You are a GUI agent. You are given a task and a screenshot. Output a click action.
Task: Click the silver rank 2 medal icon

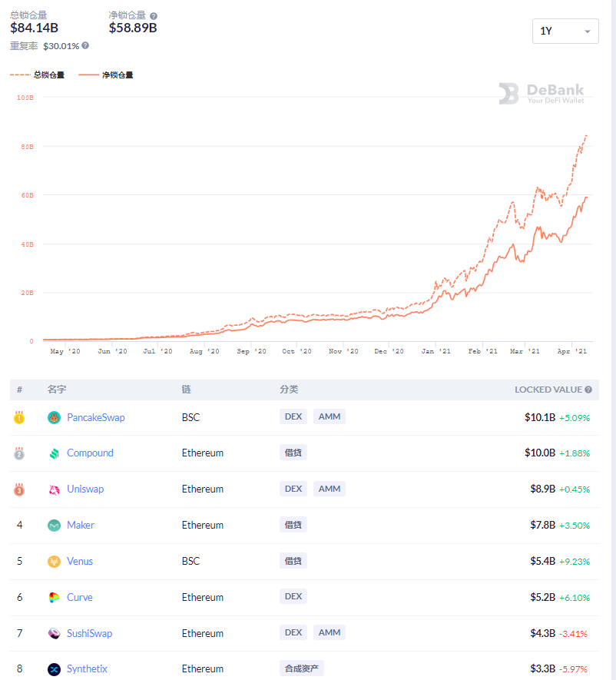(19, 453)
